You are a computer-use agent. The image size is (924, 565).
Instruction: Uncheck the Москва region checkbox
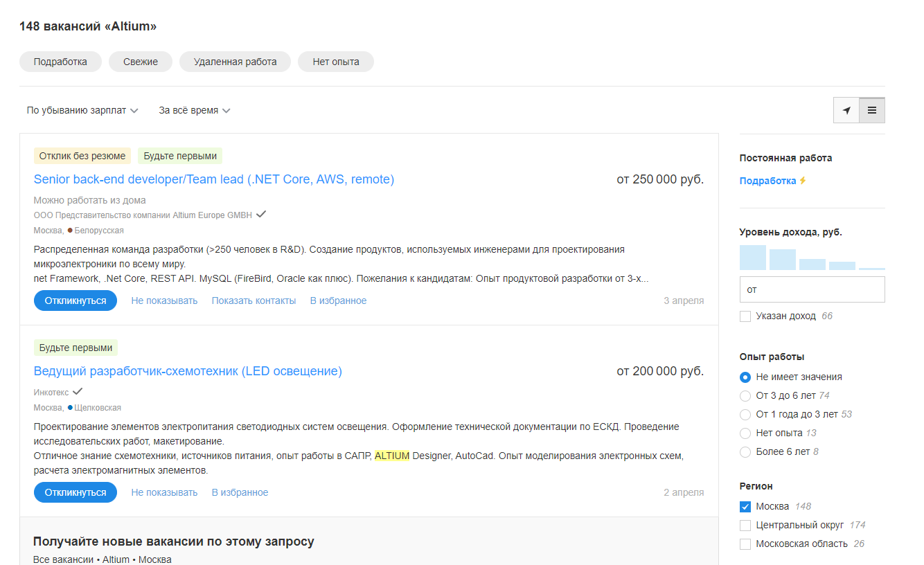click(745, 507)
